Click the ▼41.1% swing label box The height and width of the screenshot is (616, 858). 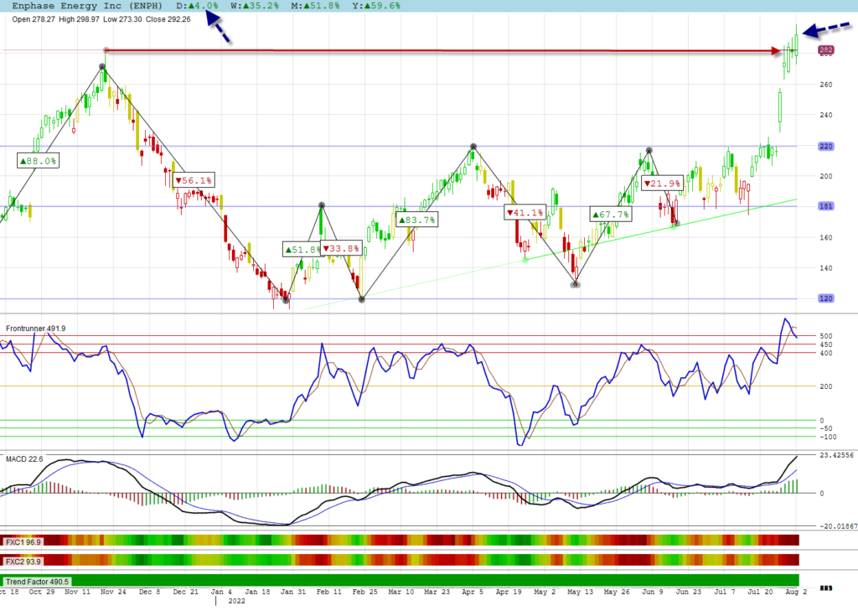[x=525, y=212]
